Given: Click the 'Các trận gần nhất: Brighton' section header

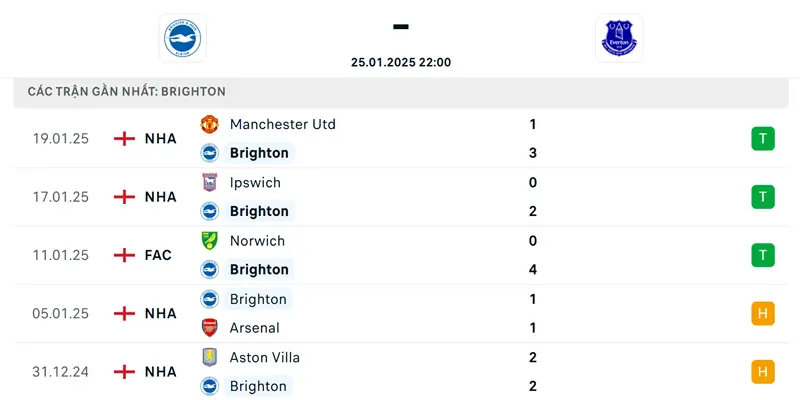Looking at the screenshot, I should click(x=127, y=91).
